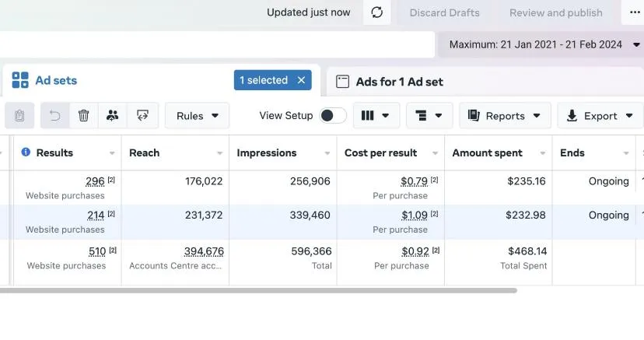Click the trash delete icon
The image size is (644, 340).
[x=83, y=116]
